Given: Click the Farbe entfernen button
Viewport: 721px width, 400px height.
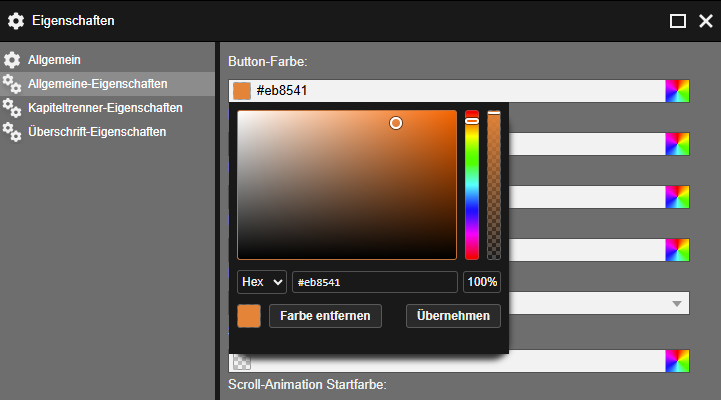Looking at the screenshot, I should click(325, 316).
